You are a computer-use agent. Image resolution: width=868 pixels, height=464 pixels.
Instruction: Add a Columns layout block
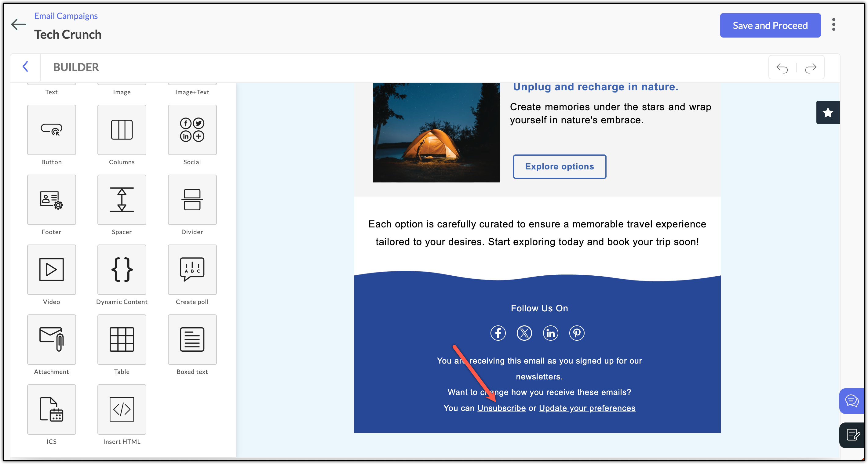[122, 130]
